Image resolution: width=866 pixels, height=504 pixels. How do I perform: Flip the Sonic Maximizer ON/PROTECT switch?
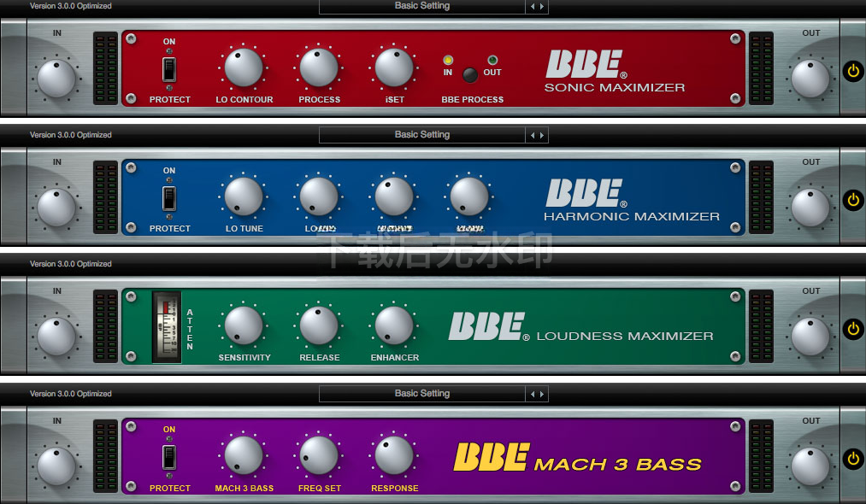tap(169, 69)
